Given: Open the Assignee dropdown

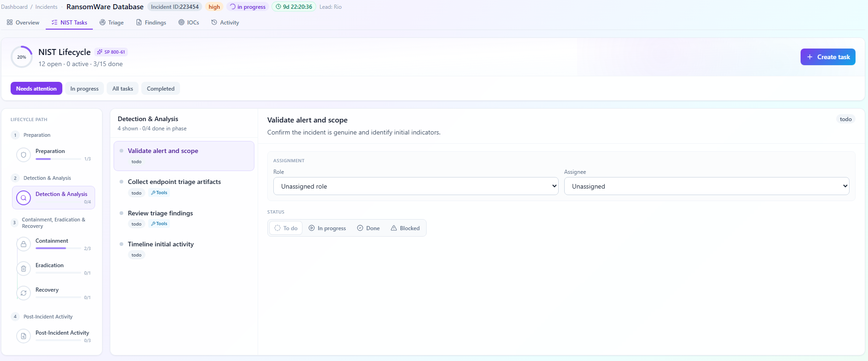Looking at the screenshot, I should pos(707,186).
